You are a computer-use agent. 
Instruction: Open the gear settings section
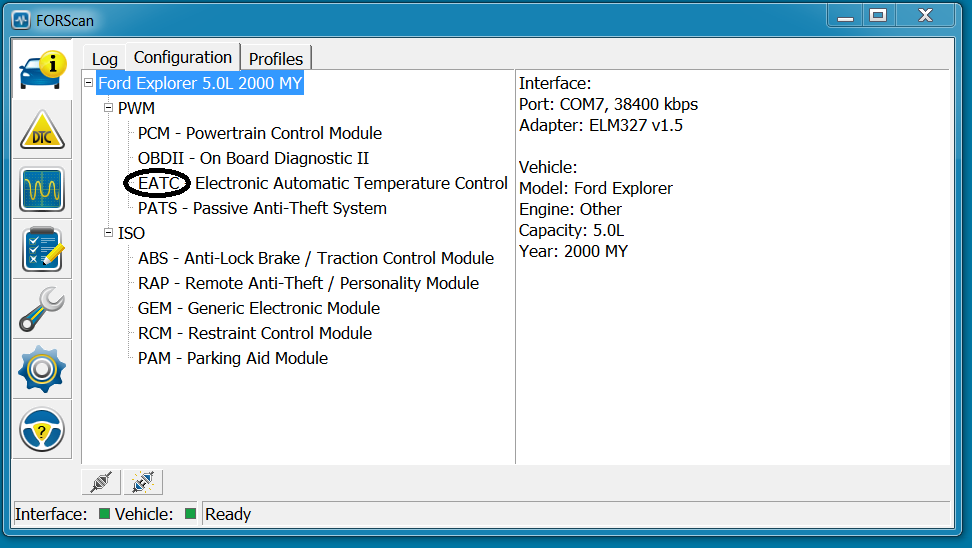click(x=42, y=370)
